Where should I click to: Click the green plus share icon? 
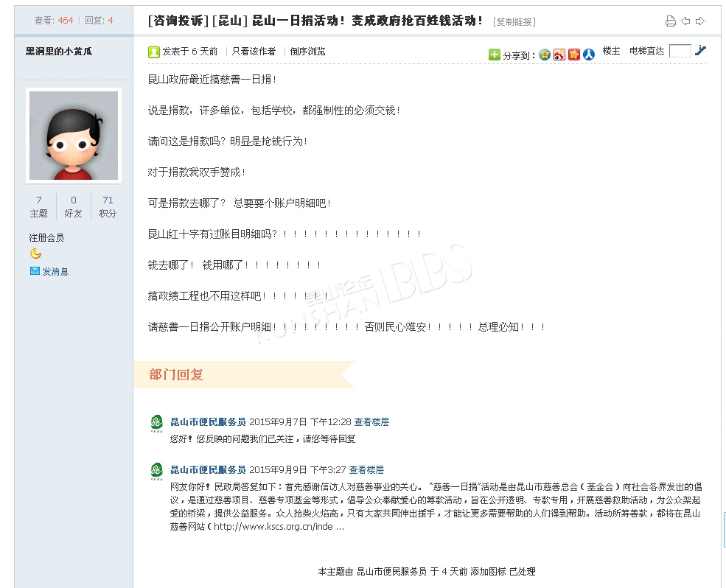[495, 55]
